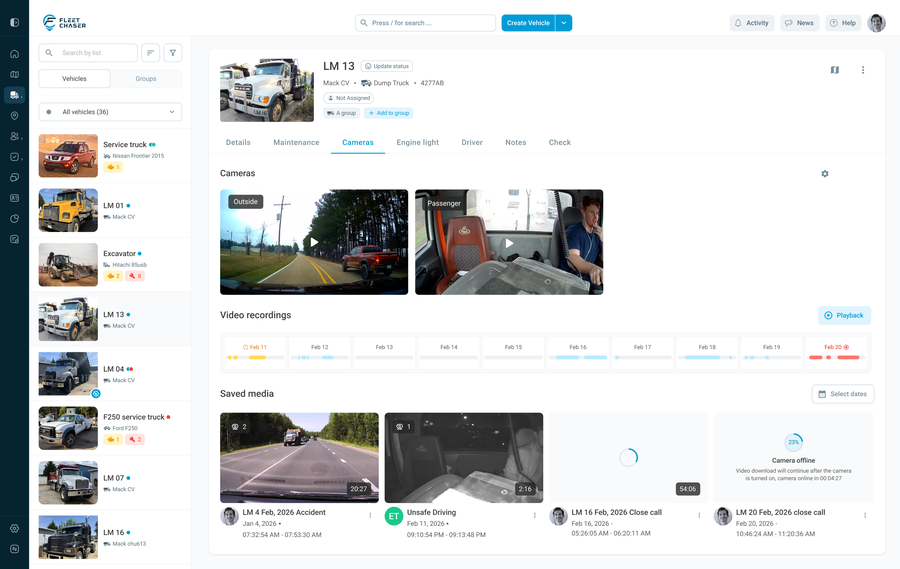Image resolution: width=900 pixels, height=569 pixels.
Task: Expand the All vehicles (36) dropdown
Action: point(110,112)
